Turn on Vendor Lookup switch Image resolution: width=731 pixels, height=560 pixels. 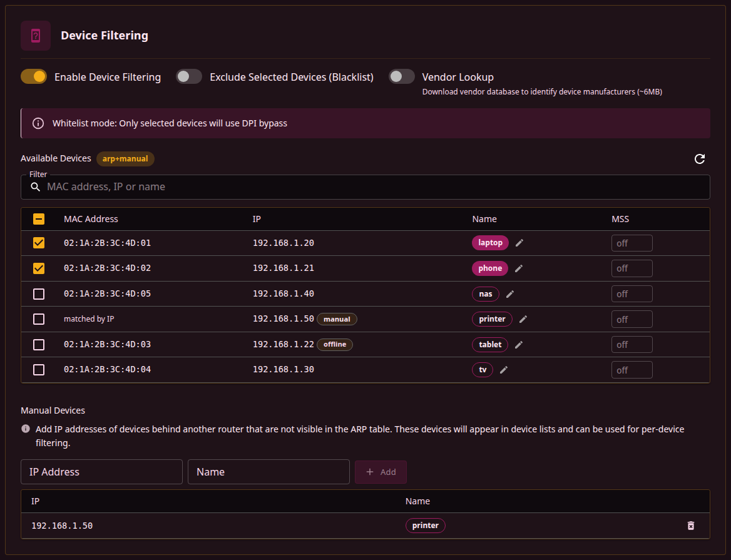coord(401,77)
